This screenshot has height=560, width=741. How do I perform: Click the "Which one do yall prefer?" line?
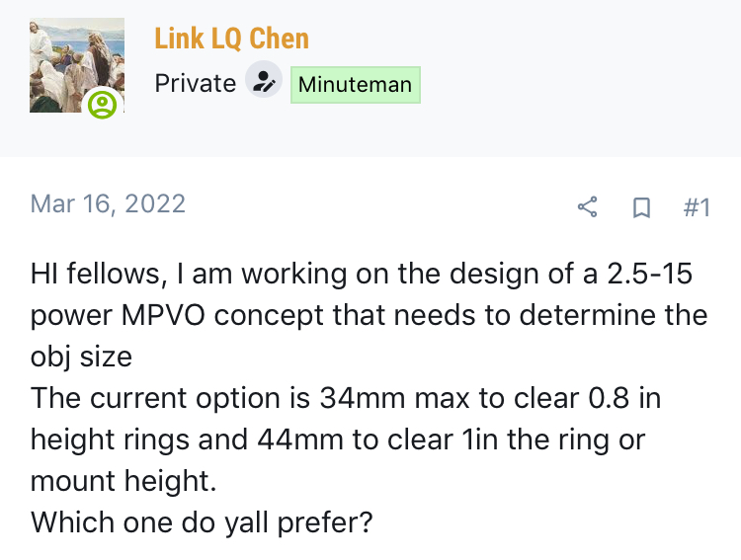202,522
